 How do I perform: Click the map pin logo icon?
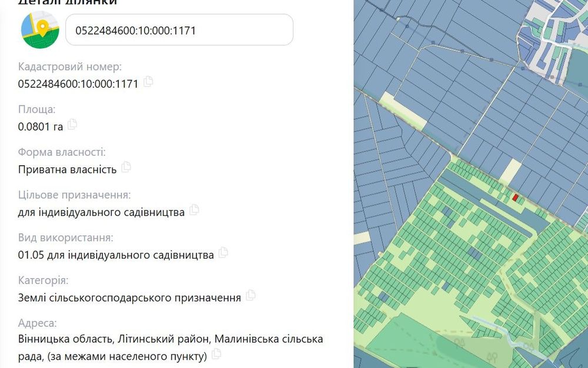click(x=40, y=30)
